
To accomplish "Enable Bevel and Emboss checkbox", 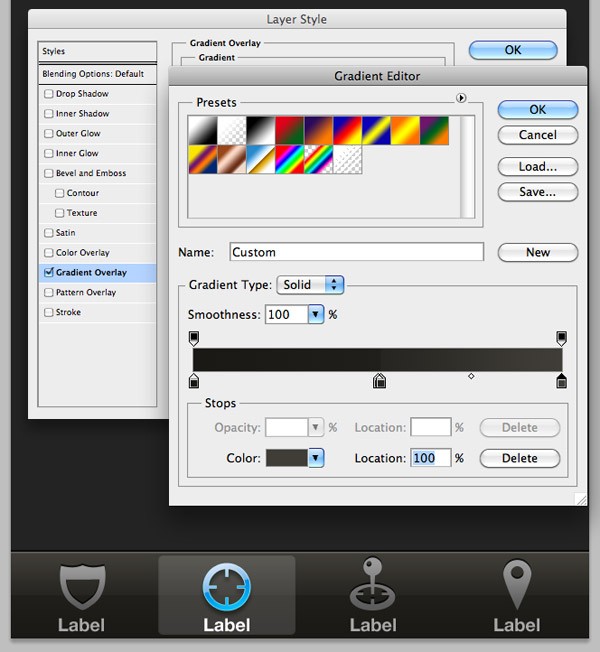I will pos(49,173).
